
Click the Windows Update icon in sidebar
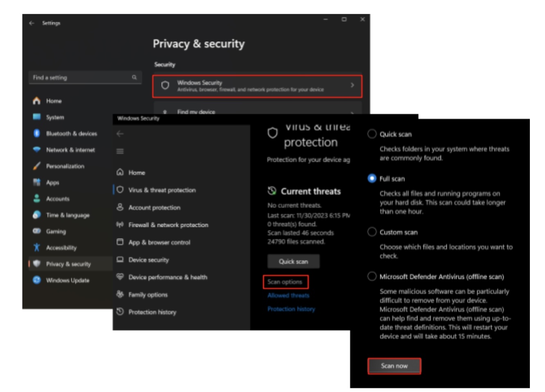tap(37, 280)
